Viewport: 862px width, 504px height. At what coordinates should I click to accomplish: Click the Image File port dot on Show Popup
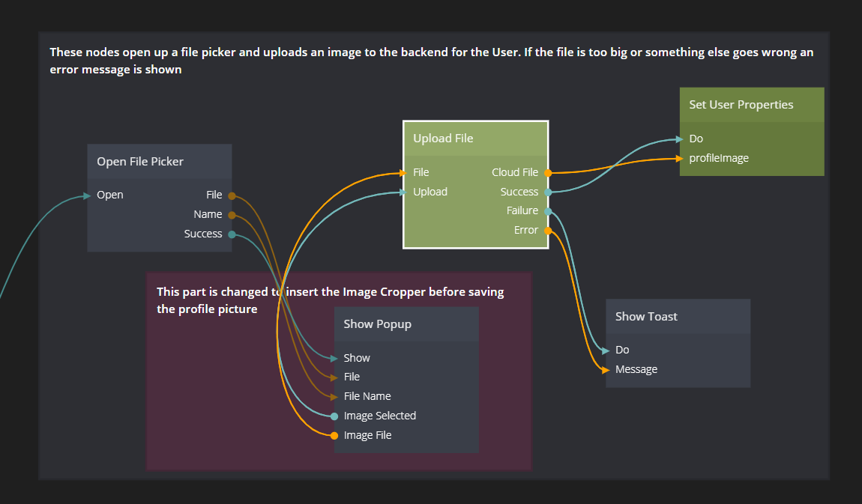[334, 436]
